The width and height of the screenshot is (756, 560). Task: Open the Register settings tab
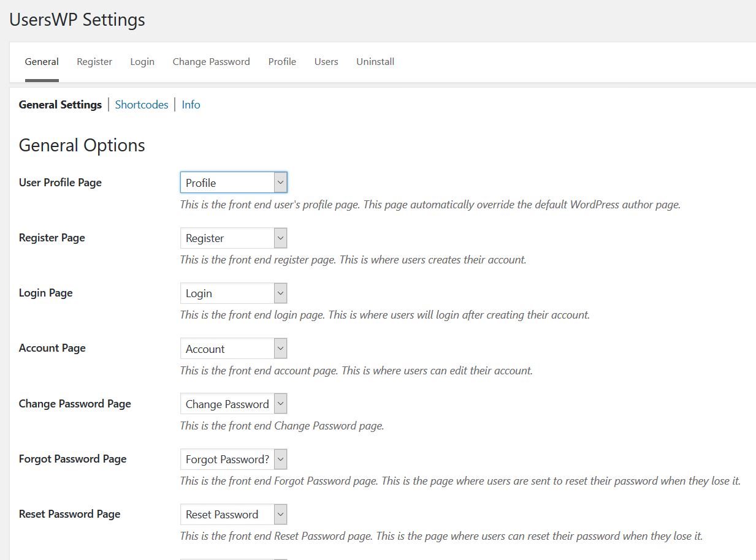coord(94,62)
